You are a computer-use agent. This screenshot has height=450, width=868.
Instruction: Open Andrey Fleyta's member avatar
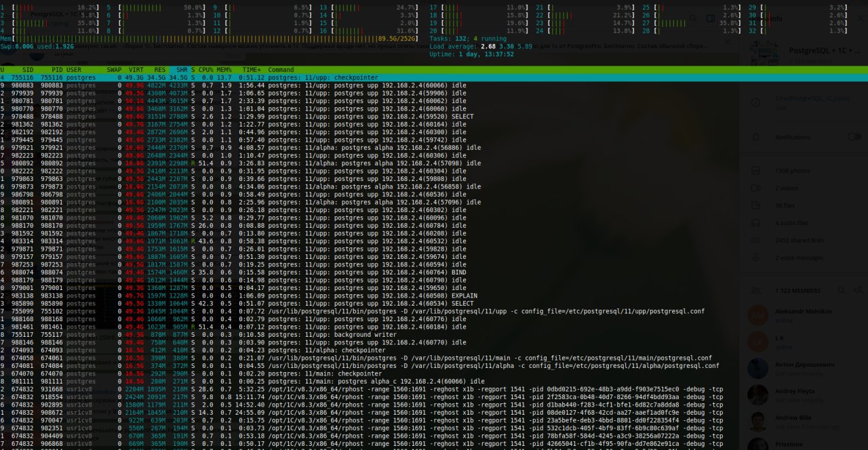tap(758, 395)
